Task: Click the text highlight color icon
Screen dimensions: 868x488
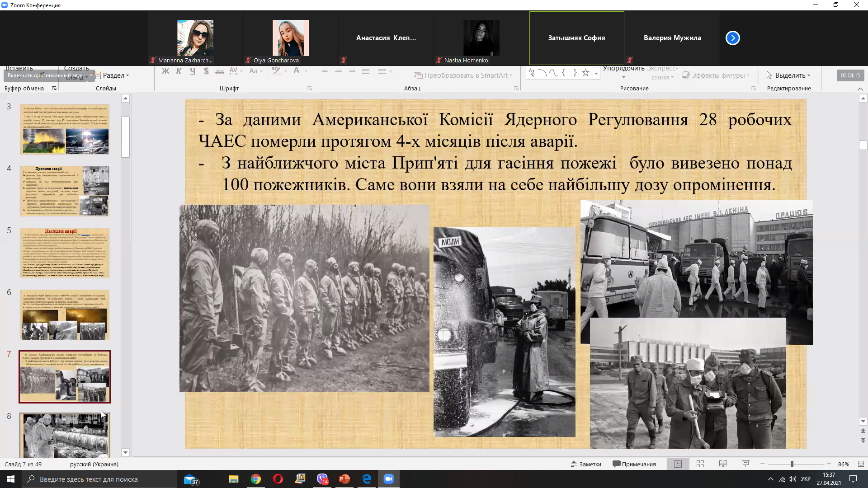Action: (x=276, y=71)
